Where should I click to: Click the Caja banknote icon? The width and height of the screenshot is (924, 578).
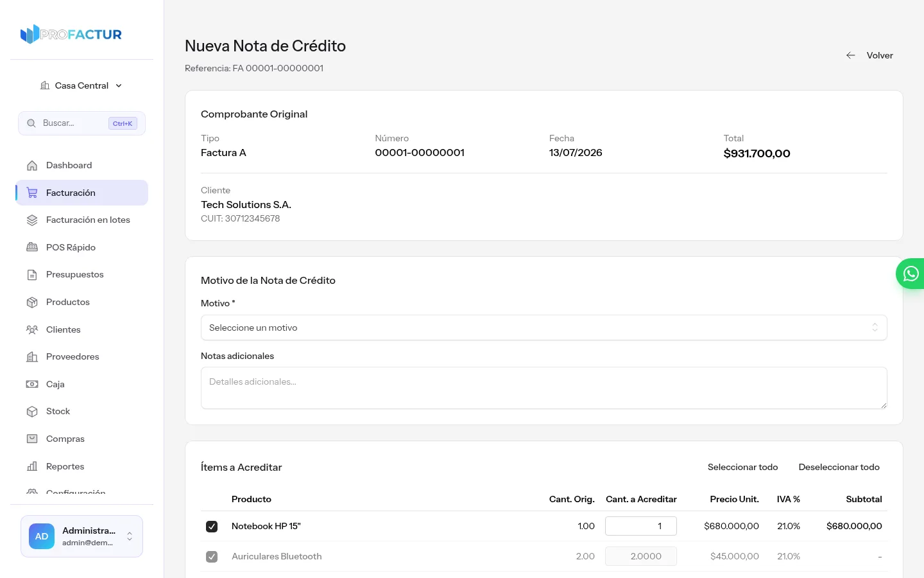click(x=32, y=384)
